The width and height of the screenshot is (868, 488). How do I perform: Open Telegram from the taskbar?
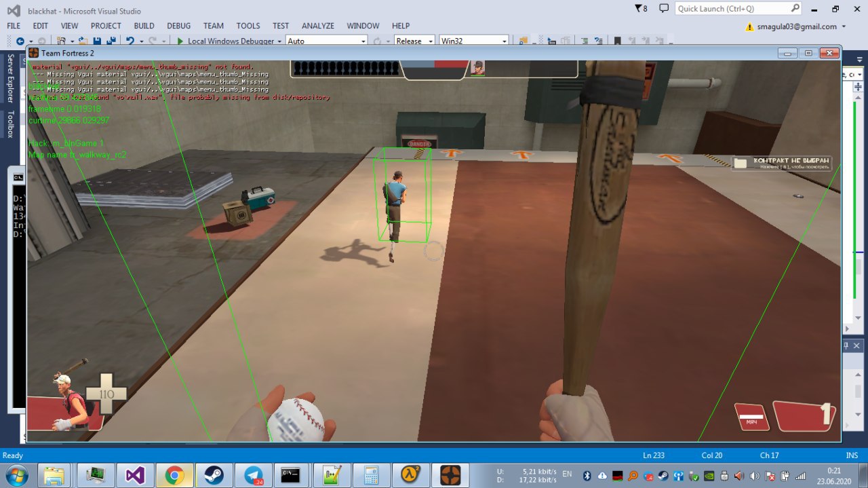253,475
